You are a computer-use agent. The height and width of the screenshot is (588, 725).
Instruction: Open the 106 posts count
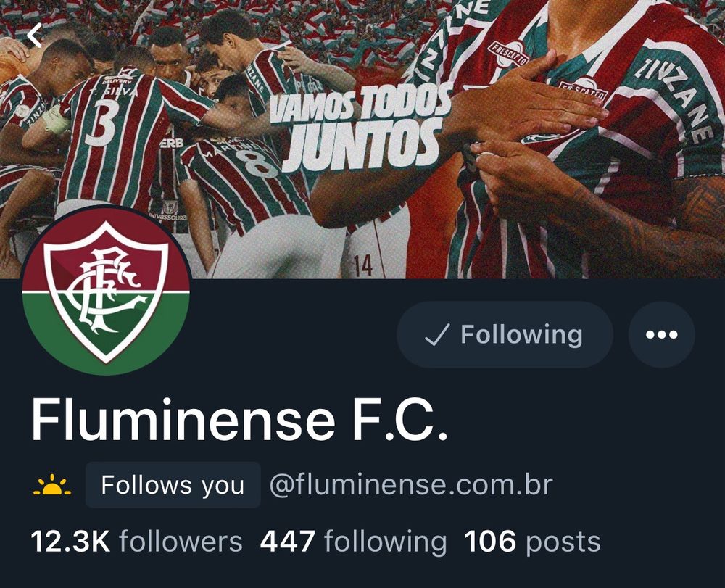tap(532, 542)
